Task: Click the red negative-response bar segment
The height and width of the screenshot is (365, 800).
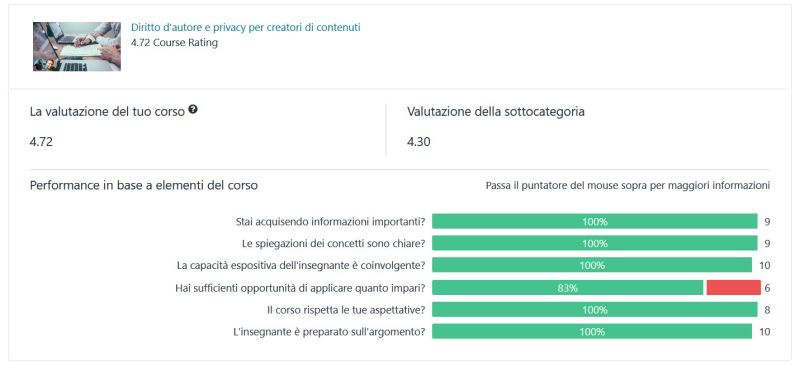Action: pos(734,288)
